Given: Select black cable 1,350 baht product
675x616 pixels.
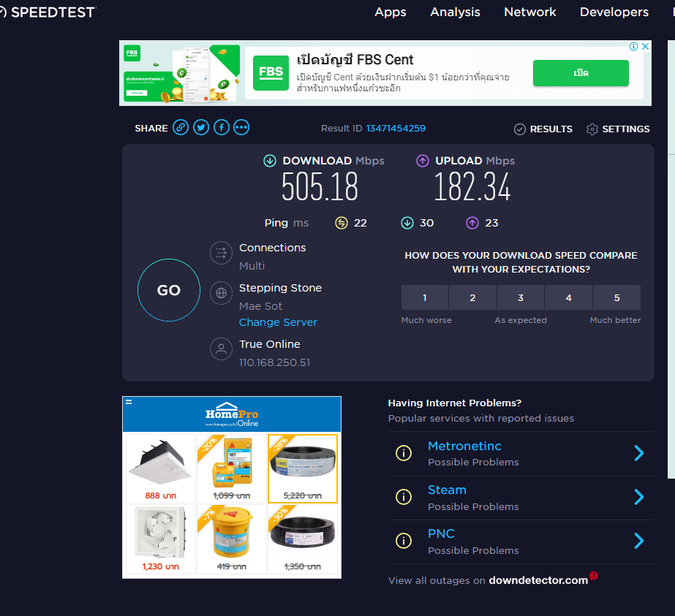Looking at the screenshot, I should point(303,539).
